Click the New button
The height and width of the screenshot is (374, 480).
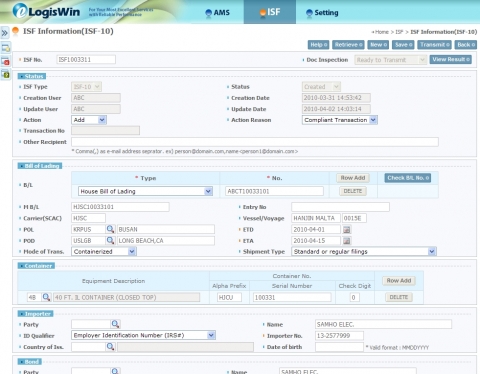(x=378, y=45)
